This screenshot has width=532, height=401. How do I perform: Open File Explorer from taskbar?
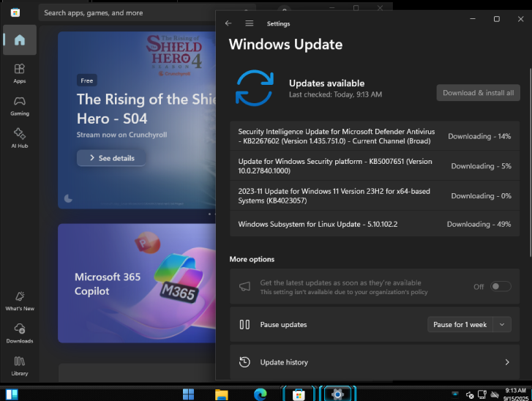tap(222, 394)
